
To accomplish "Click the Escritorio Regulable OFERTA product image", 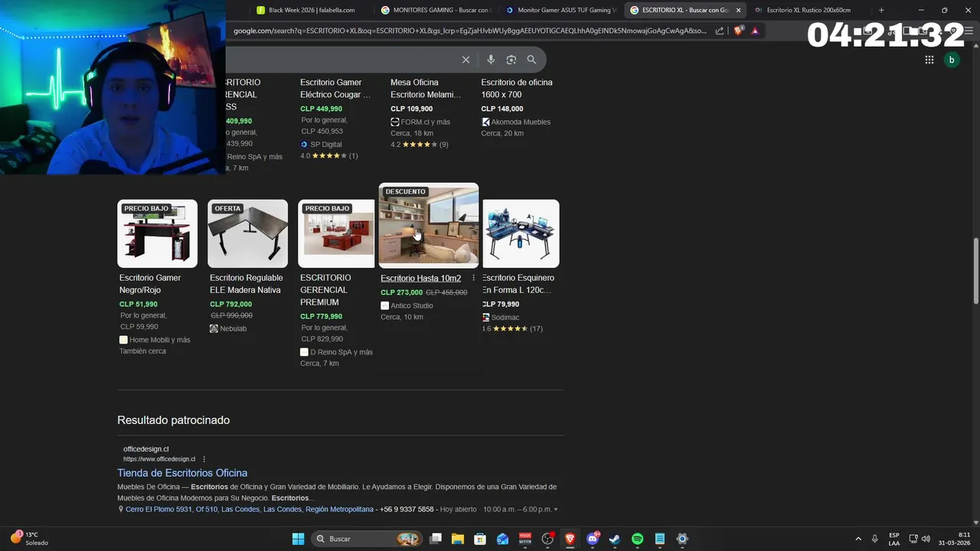I will [248, 233].
